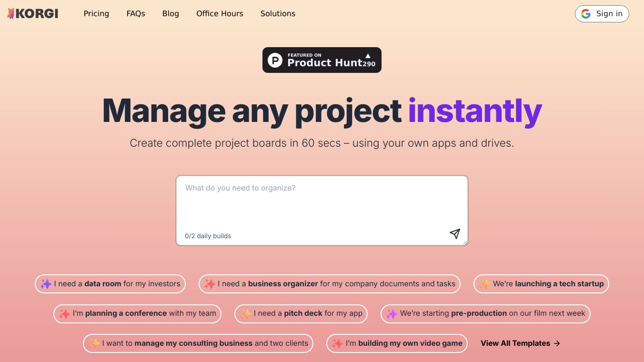Screen dimensions: 644x362
Task: Click the Product Hunt P logo
Action: tap(275, 60)
